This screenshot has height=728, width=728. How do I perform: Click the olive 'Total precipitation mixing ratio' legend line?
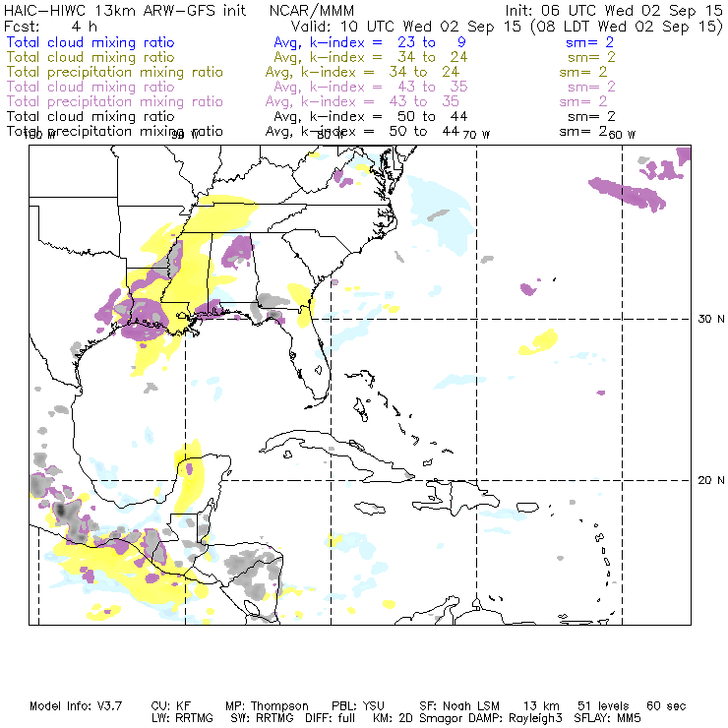(x=115, y=72)
